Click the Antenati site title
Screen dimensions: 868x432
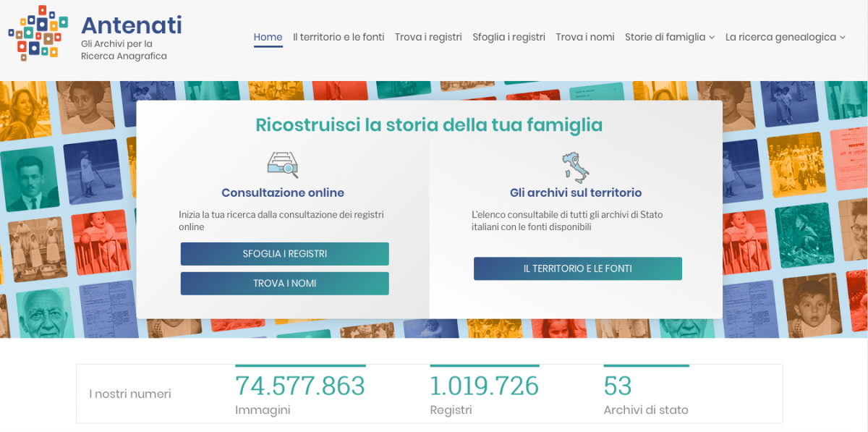tap(132, 25)
